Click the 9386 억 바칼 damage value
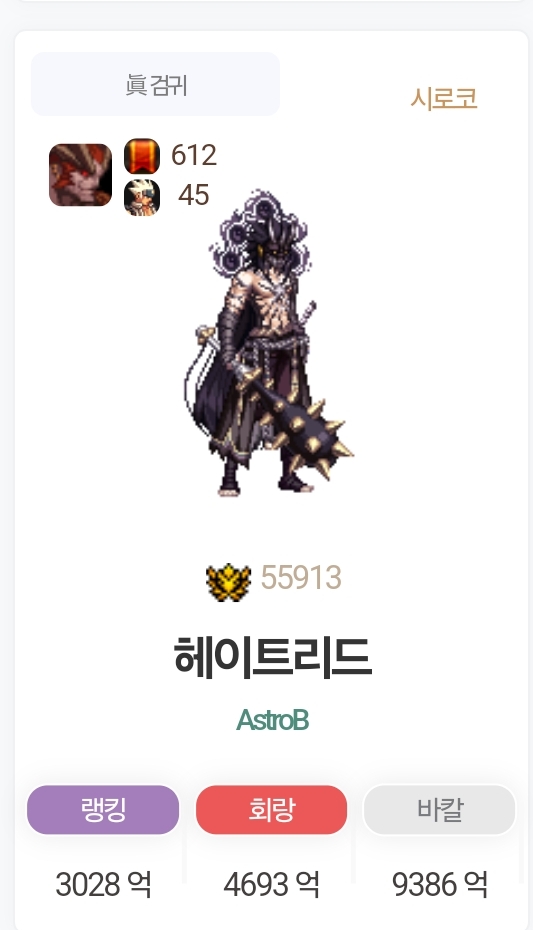 click(x=440, y=885)
